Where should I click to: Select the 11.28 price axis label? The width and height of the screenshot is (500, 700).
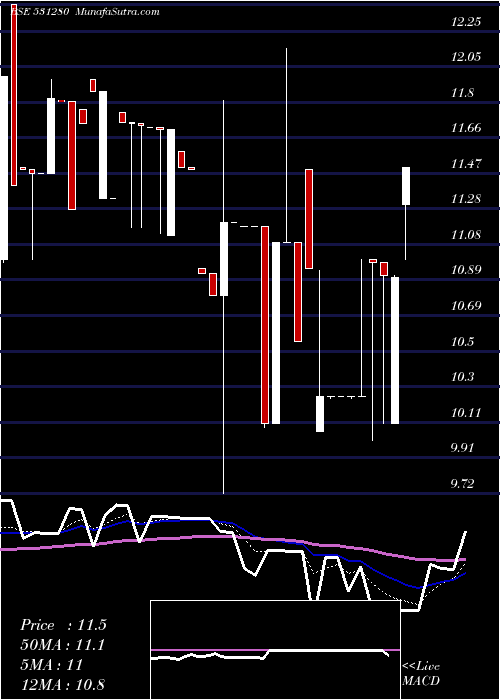[x=466, y=199]
